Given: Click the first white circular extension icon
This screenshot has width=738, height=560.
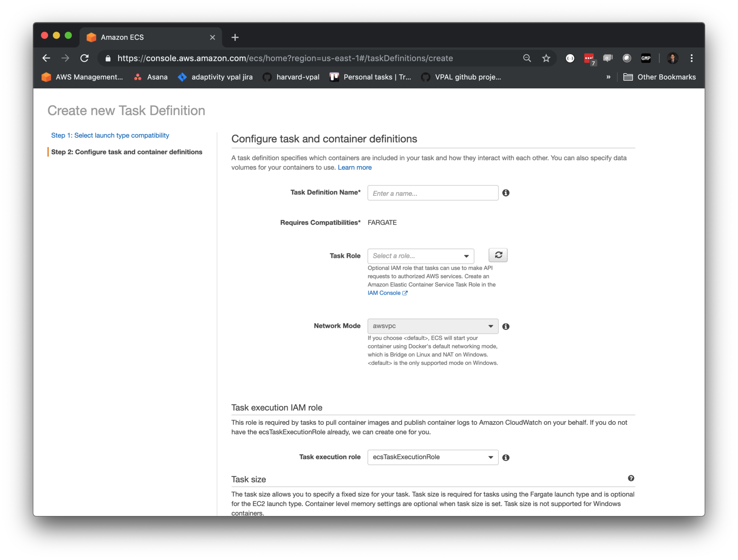Looking at the screenshot, I should click(x=570, y=58).
